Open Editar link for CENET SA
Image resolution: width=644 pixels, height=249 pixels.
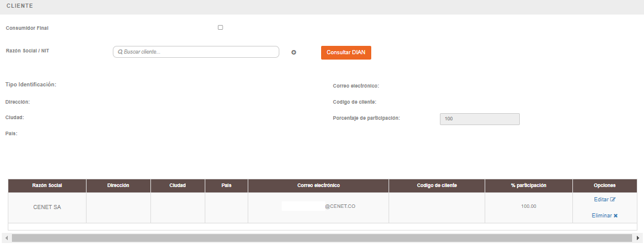pyautogui.click(x=601, y=200)
